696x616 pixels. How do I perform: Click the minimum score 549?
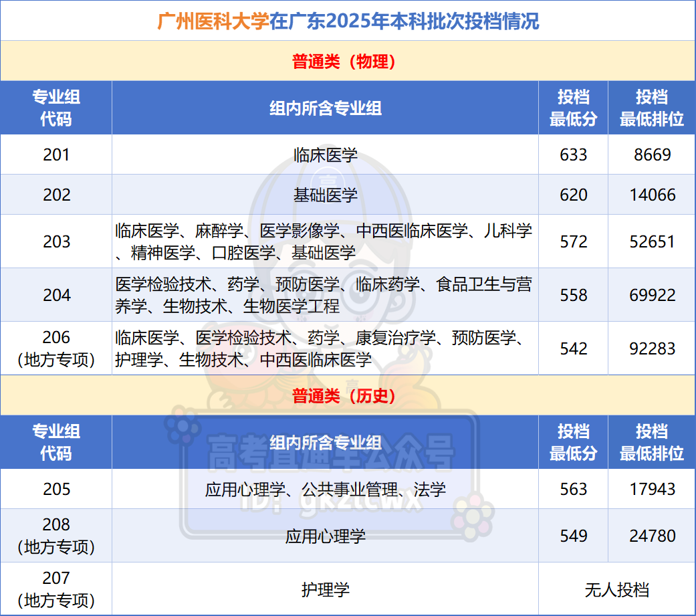pos(573,536)
